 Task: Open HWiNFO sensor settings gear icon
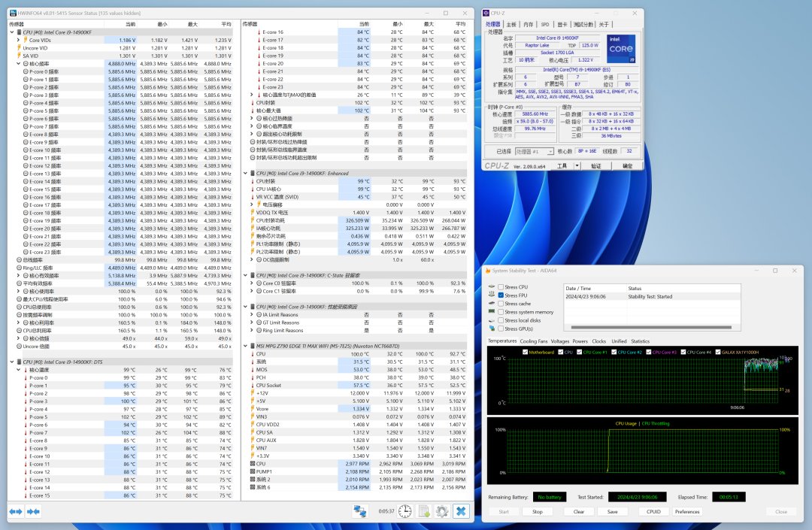[441, 511]
